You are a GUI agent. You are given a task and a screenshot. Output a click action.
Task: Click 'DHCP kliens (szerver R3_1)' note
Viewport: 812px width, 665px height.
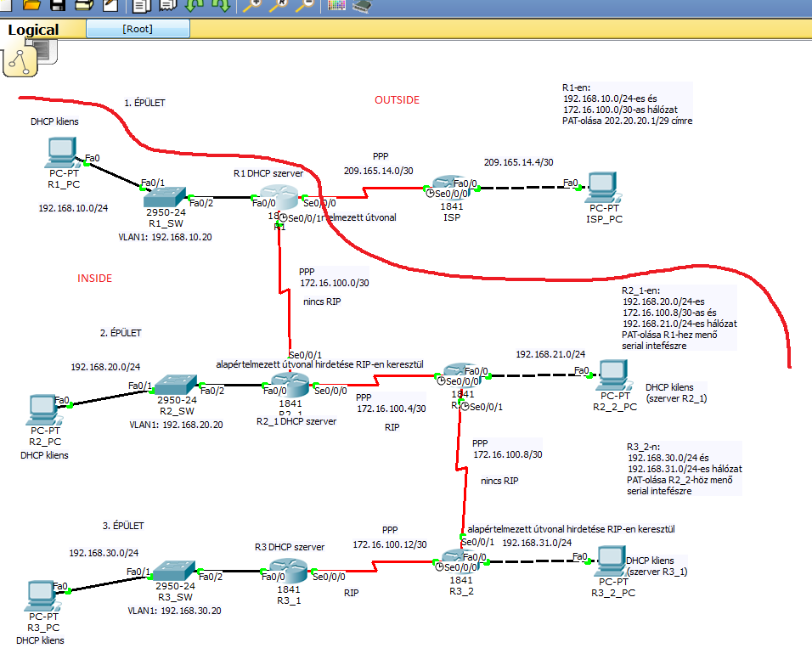[656, 566]
